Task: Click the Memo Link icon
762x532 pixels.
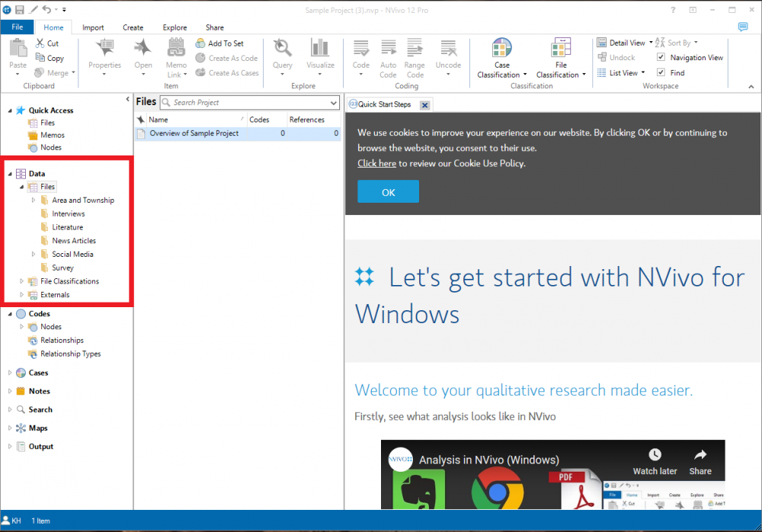Action: tap(176, 48)
